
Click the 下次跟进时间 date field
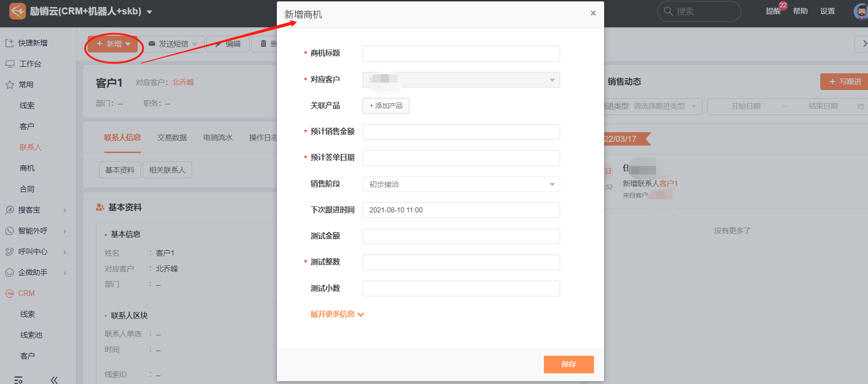click(x=461, y=210)
